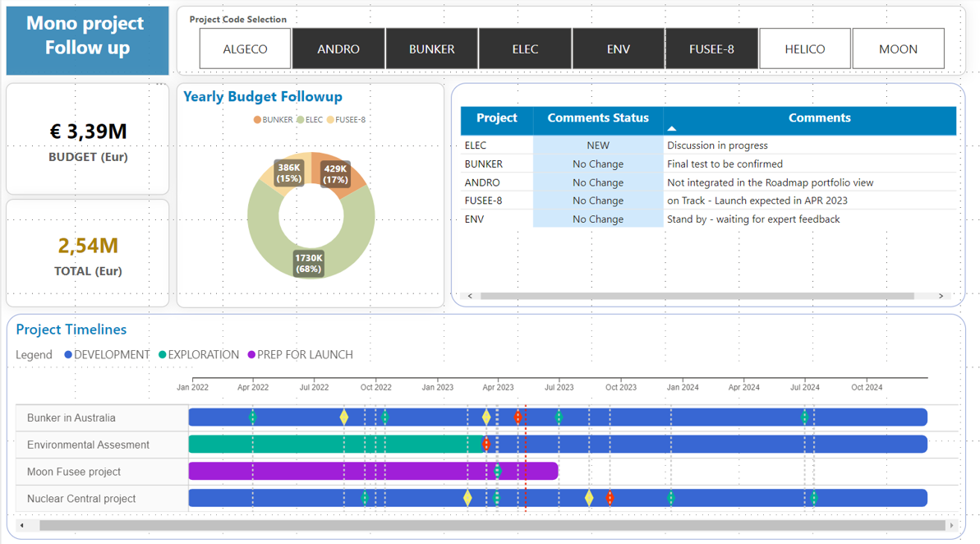The width and height of the screenshot is (980, 544).
Task: Sort table by Comments Status column header
Action: 597,118
